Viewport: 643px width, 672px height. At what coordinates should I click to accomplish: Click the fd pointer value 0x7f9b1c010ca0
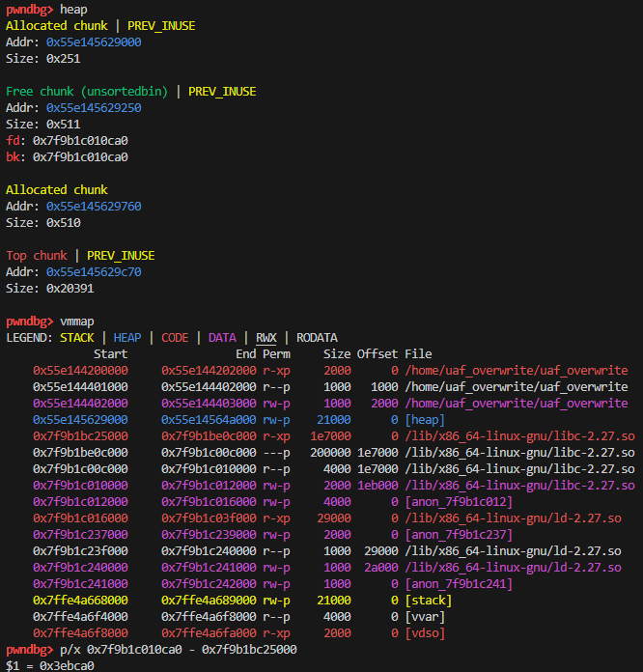(80, 141)
